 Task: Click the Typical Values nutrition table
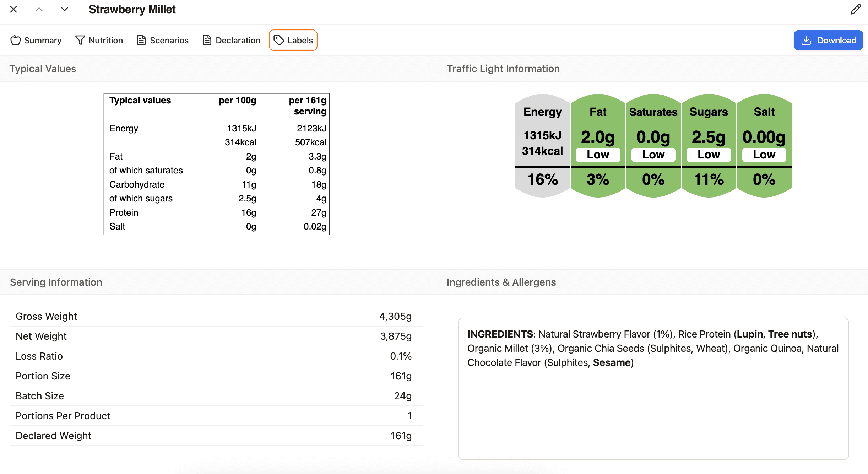coord(216,163)
